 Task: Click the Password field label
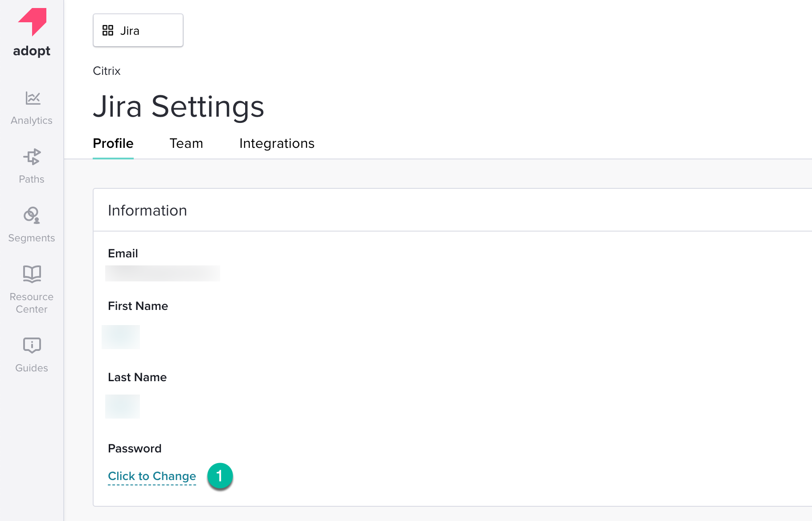[x=135, y=448]
